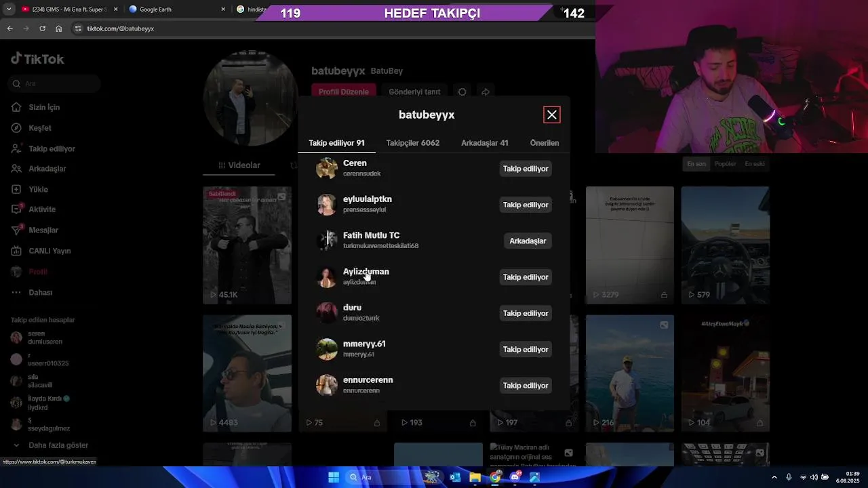
Task: Select the Videolar tab on profile
Action: [x=239, y=165]
